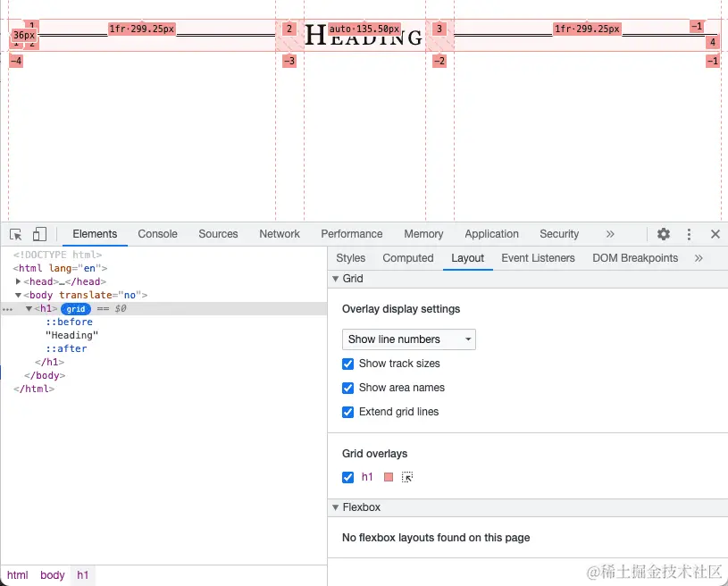Click html in the breadcrumb bar
728x586 pixels.
[x=18, y=575]
